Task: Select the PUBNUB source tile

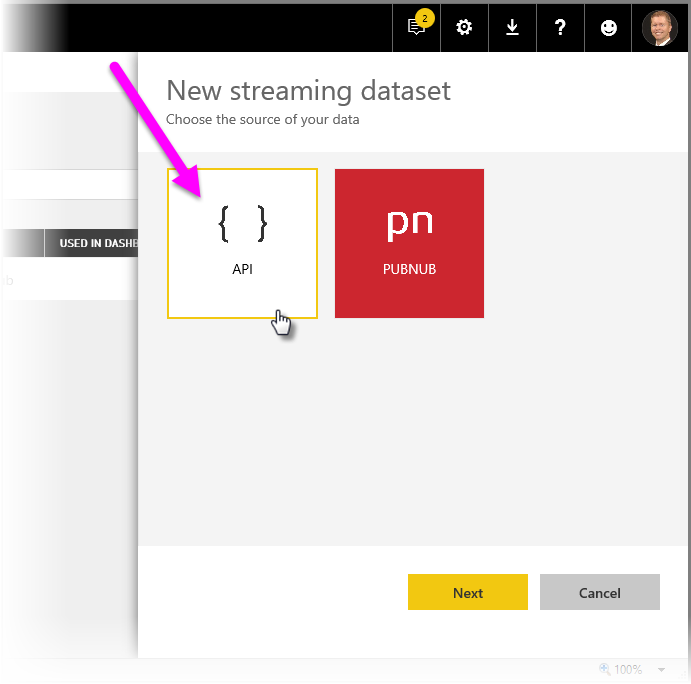Action: [409, 243]
